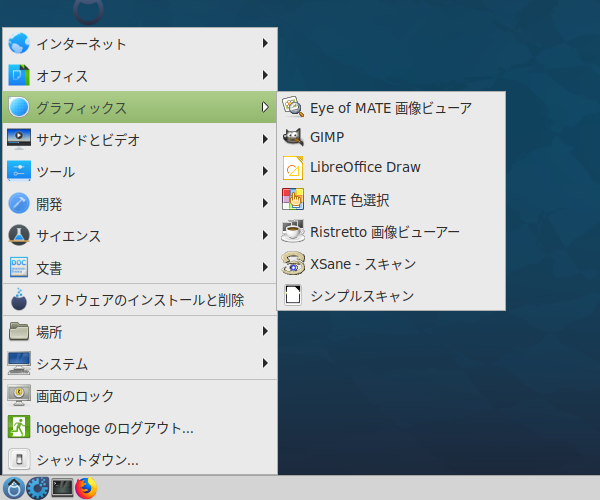The image size is (600, 500).
Task: Expand the 場所 submenu arrow
Action: [265, 331]
